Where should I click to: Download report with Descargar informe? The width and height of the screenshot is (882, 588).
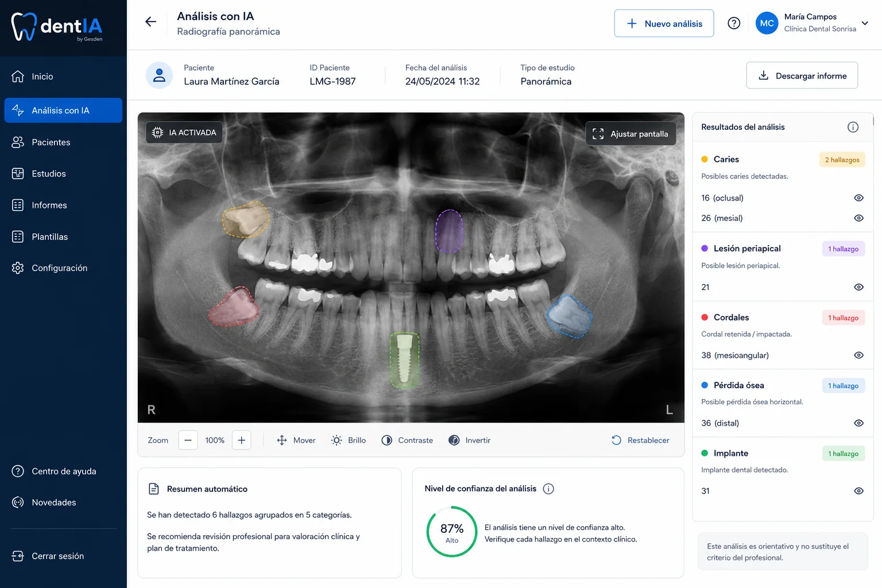[802, 75]
